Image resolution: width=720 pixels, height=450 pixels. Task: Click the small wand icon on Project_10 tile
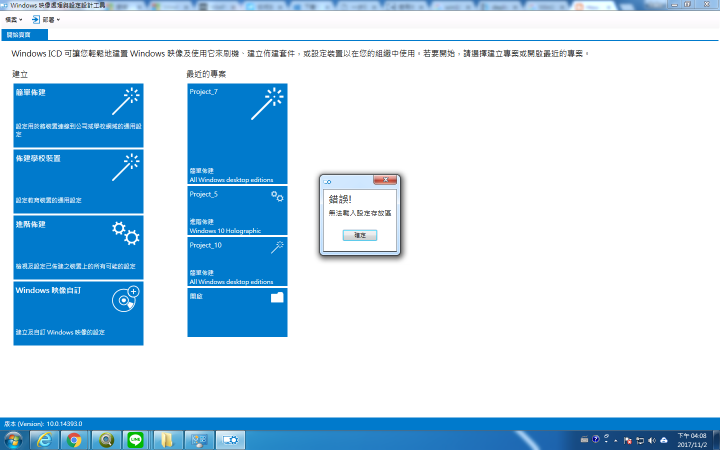(277, 247)
